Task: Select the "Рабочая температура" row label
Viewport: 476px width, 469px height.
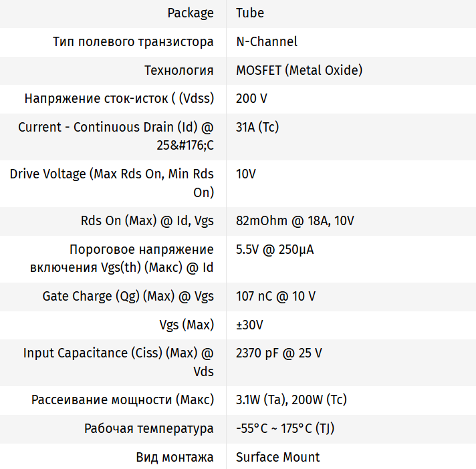Action: click(149, 429)
